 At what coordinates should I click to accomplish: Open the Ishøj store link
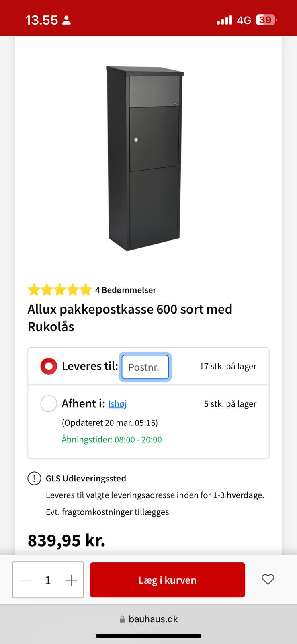[x=117, y=404]
